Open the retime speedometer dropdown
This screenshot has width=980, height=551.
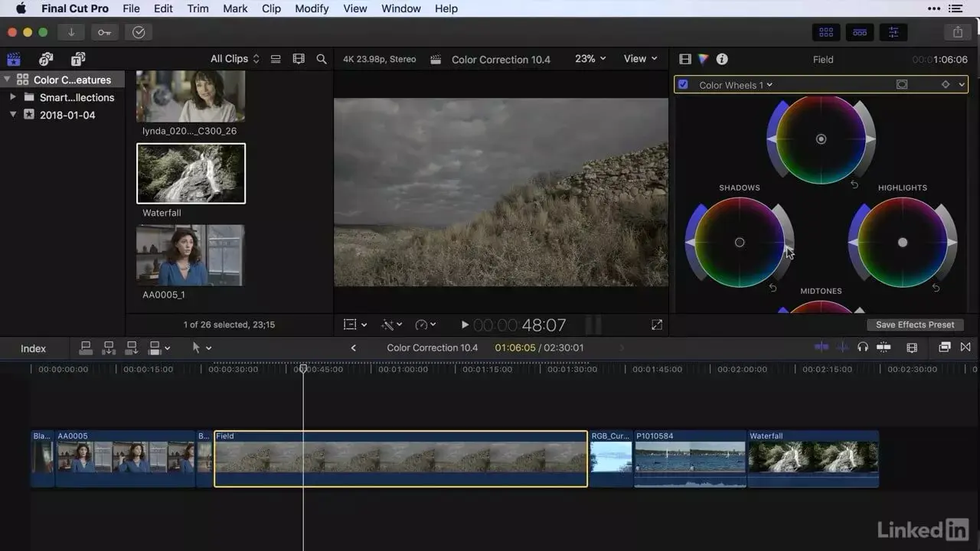click(426, 324)
